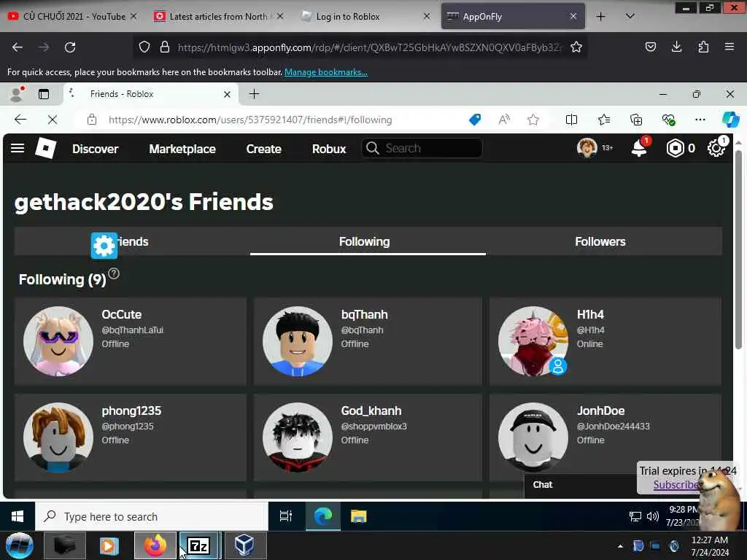Image resolution: width=747 pixels, height=560 pixels.
Task: Open Firefox in outer taskbar
Action: coord(155,546)
